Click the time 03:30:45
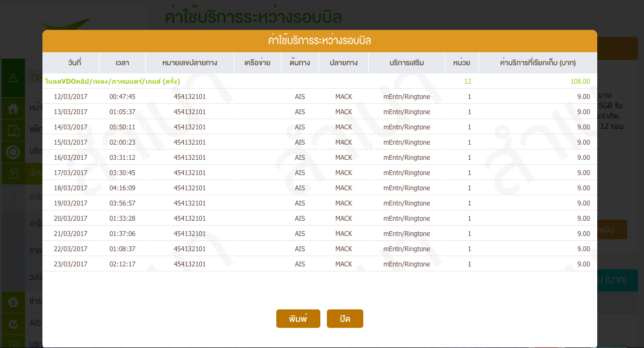Image resolution: width=644 pixels, height=348 pixels. 122,172
